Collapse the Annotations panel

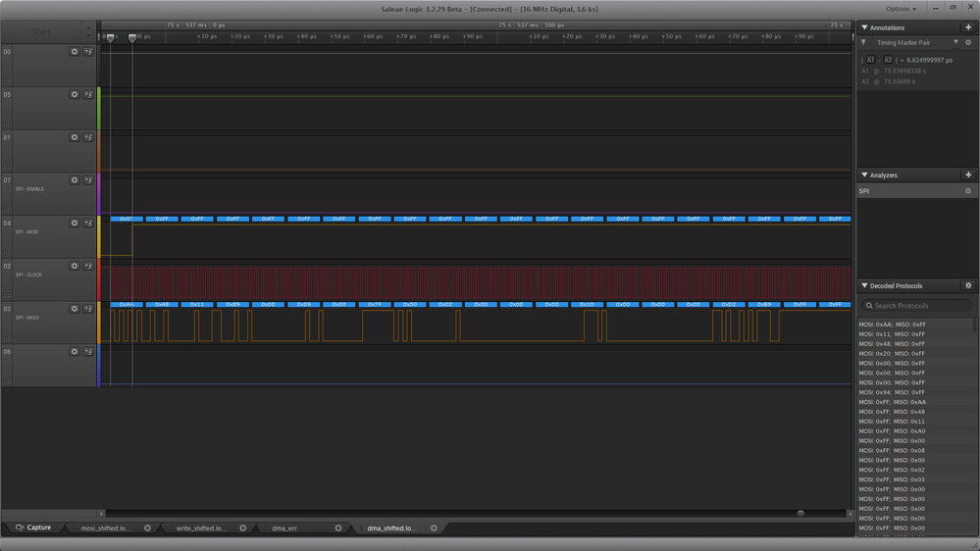[864, 27]
